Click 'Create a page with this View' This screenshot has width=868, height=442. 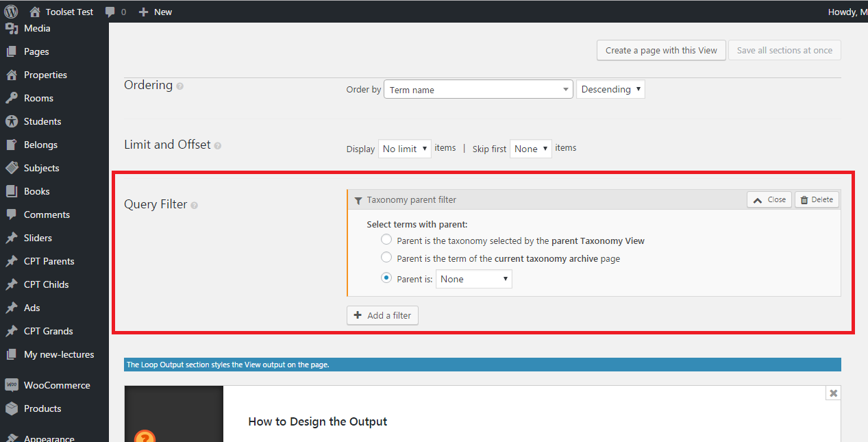pos(660,50)
